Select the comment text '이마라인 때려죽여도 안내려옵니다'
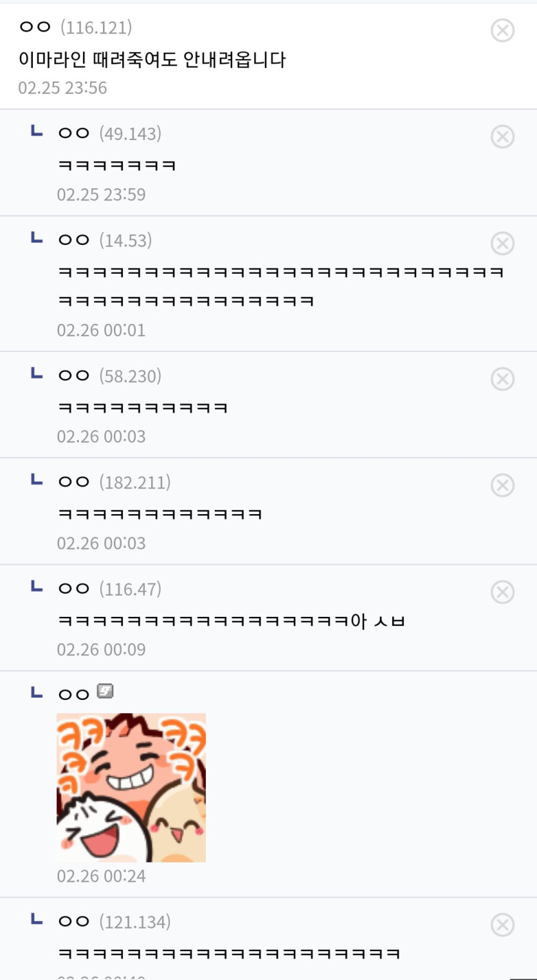The image size is (537, 980). [152, 60]
